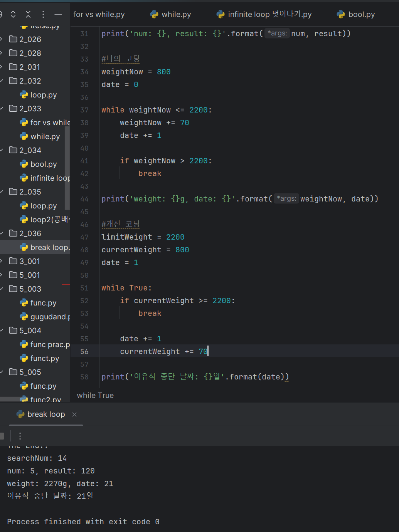
Task: Click the break statement on line 53
Action: pos(150,313)
